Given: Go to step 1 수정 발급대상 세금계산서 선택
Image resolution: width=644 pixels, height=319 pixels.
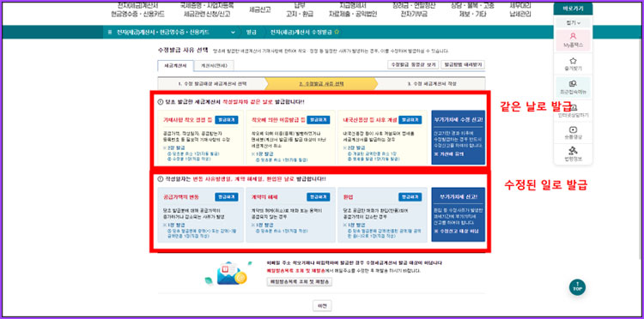Looking at the screenshot, I should coord(212,83).
